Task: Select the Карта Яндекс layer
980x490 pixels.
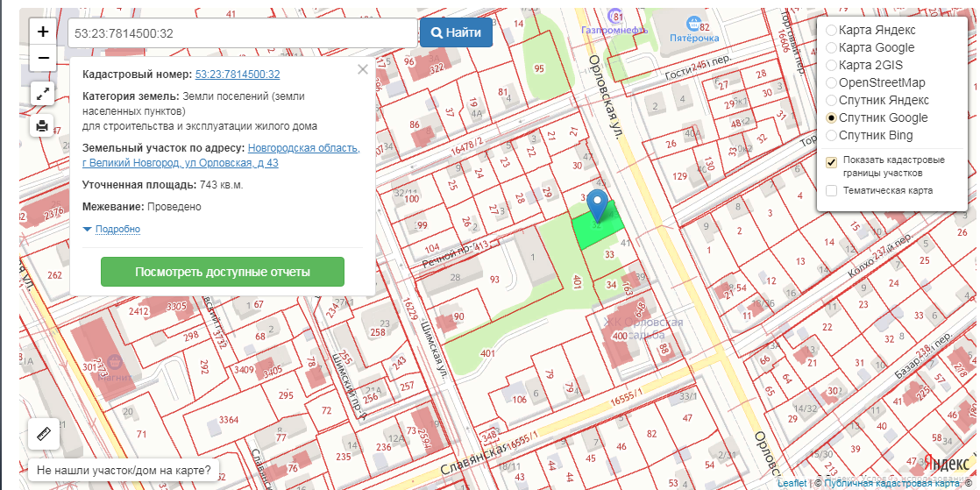Action: [831, 30]
